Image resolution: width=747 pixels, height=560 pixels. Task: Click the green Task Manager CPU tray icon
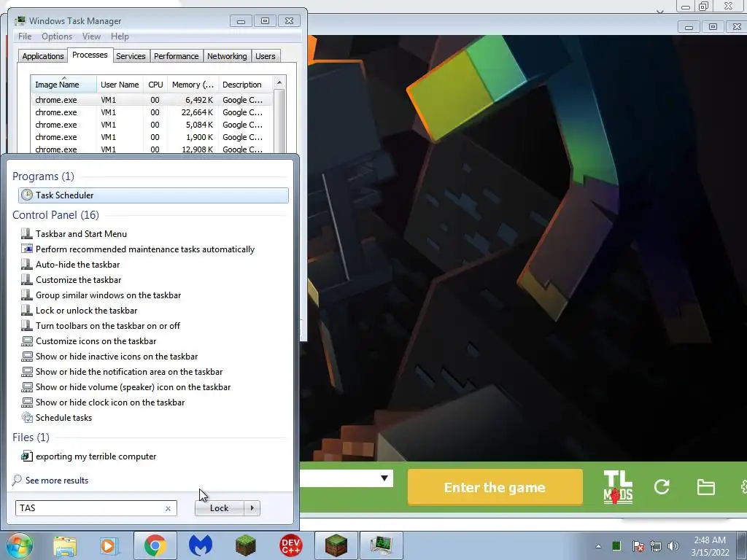click(x=616, y=545)
